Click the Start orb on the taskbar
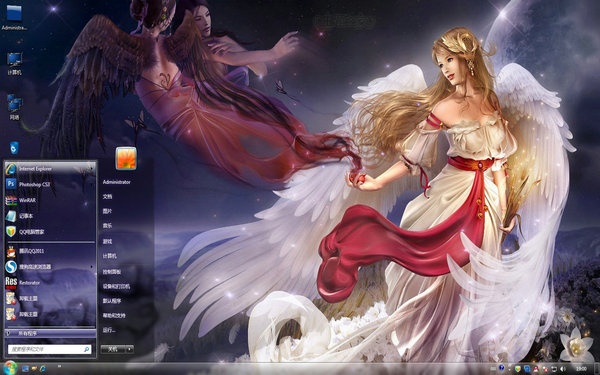Viewport: 600px width, 375px height. click(x=10, y=368)
